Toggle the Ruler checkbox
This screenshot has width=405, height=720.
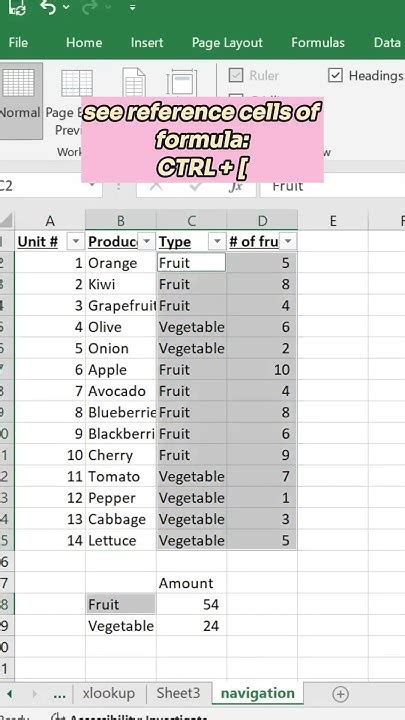236,75
